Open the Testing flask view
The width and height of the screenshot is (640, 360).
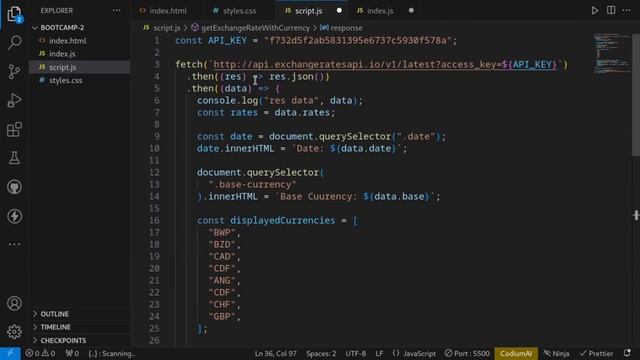pos(14,158)
